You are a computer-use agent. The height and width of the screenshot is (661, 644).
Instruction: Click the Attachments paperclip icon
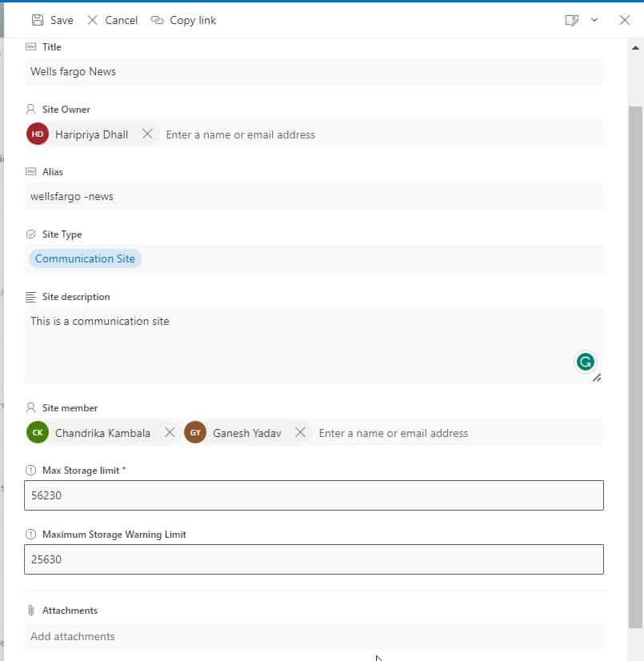click(30, 611)
